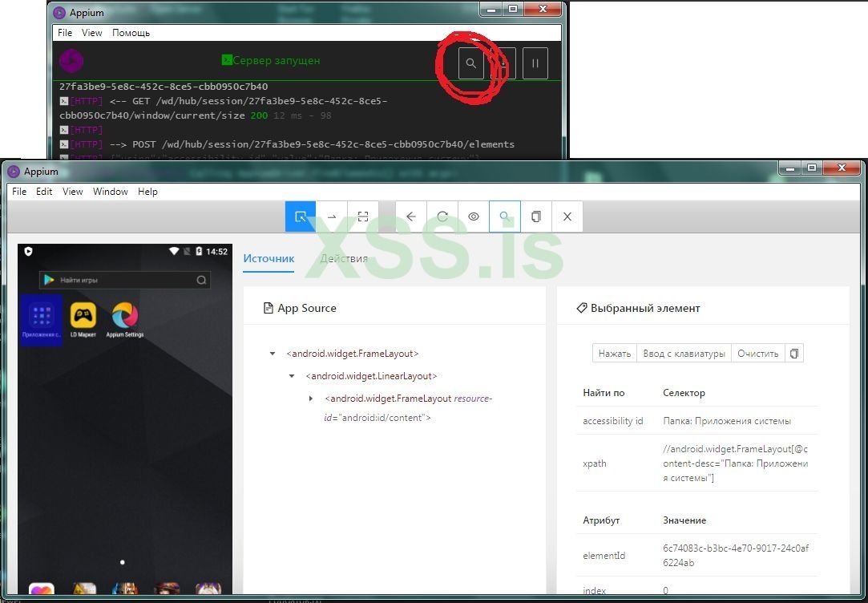Click the Google Play icon in search bar
Screen dimensions: 868x603
[x=49, y=280]
